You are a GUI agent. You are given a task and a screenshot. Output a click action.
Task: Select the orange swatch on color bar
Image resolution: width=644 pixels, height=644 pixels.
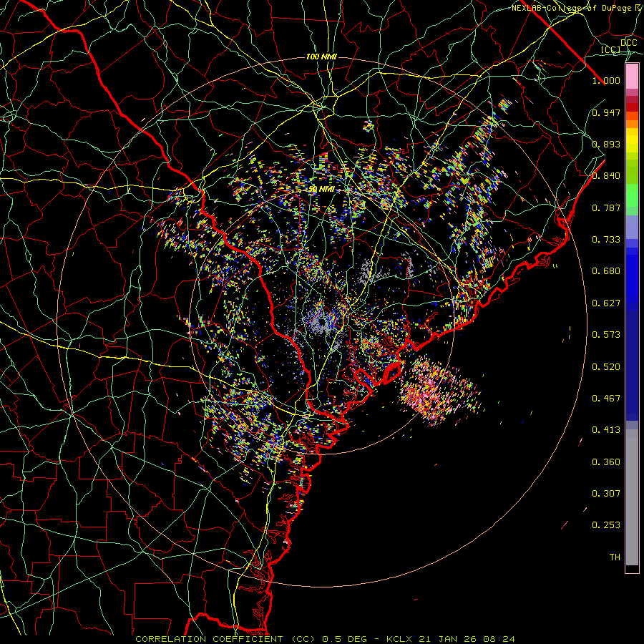tap(632, 124)
